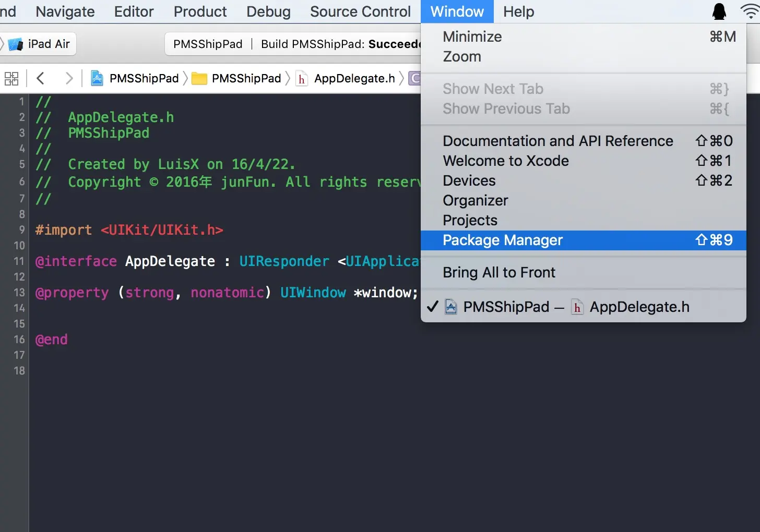
Task: Open the Product menu
Action: point(200,11)
